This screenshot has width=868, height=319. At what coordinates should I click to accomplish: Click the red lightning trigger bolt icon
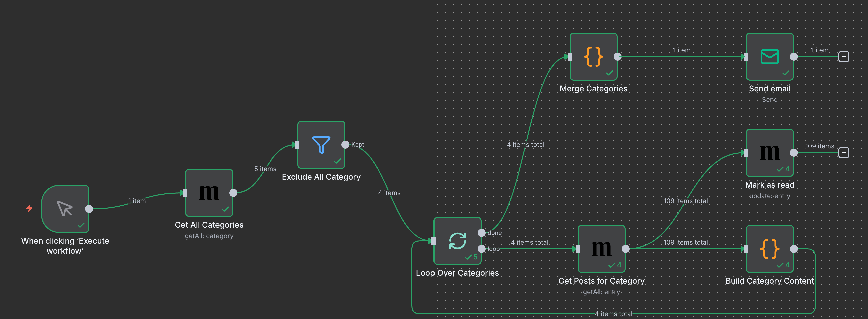pyautogui.click(x=29, y=208)
